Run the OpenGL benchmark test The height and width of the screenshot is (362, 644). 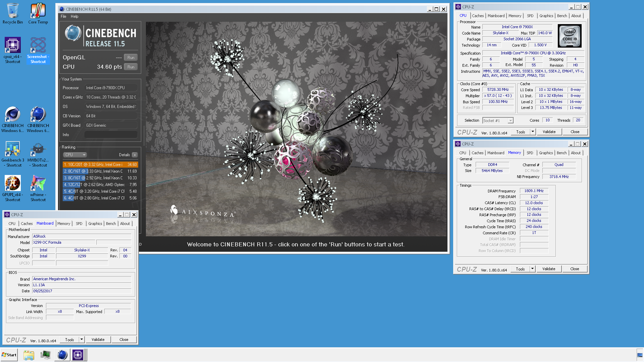pyautogui.click(x=131, y=58)
